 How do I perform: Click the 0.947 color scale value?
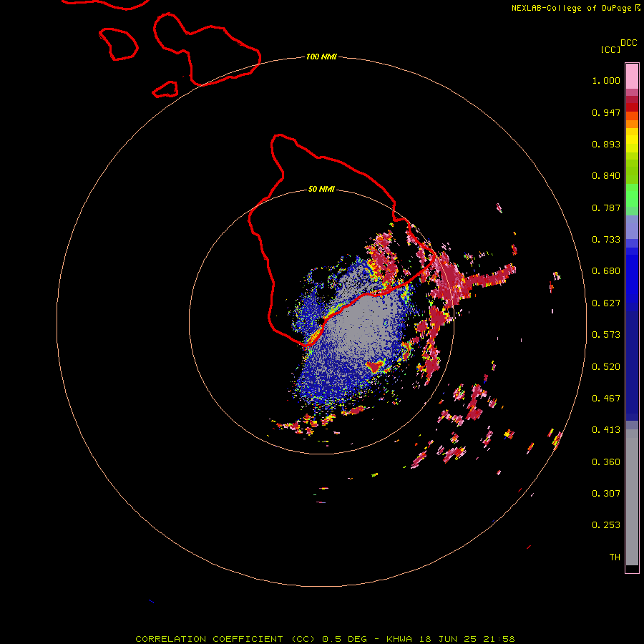point(606,112)
